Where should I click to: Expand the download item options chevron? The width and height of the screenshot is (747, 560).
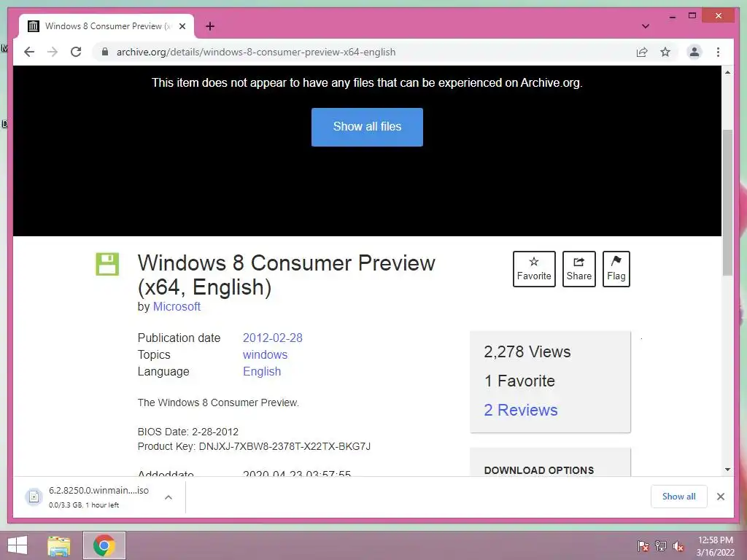pos(169,497)
